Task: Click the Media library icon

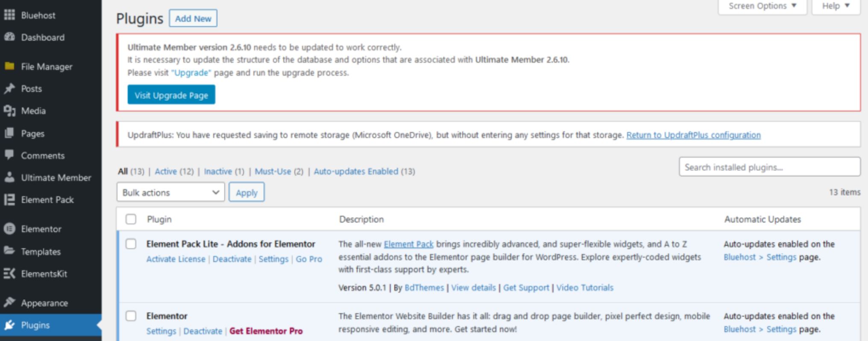Action: 9,111
